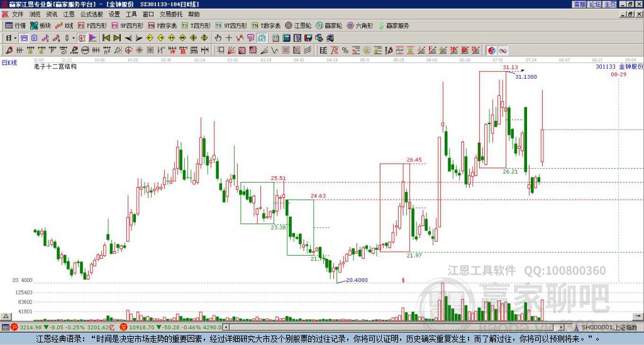Click the black right arrow icon
Image resolution: width=644 pixels, height=345 pixels.
tap(139, 38)
